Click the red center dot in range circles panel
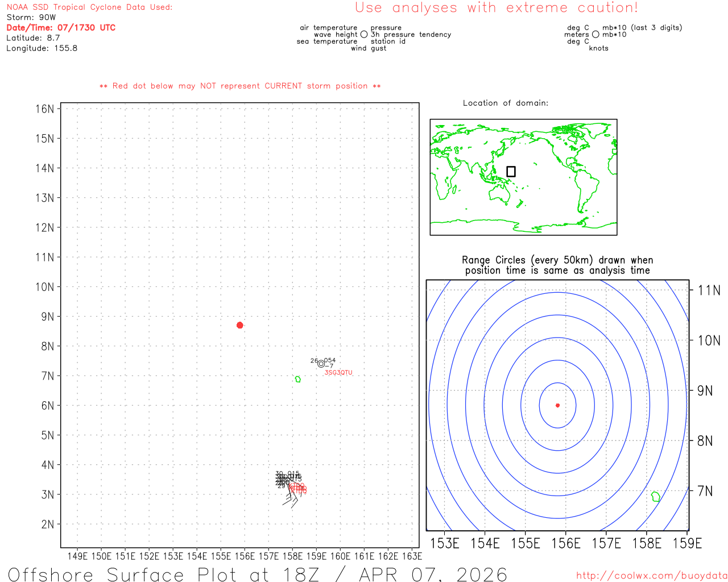Image resolution: width=728 pixels, height=582 pixels. tap(557, 405)
